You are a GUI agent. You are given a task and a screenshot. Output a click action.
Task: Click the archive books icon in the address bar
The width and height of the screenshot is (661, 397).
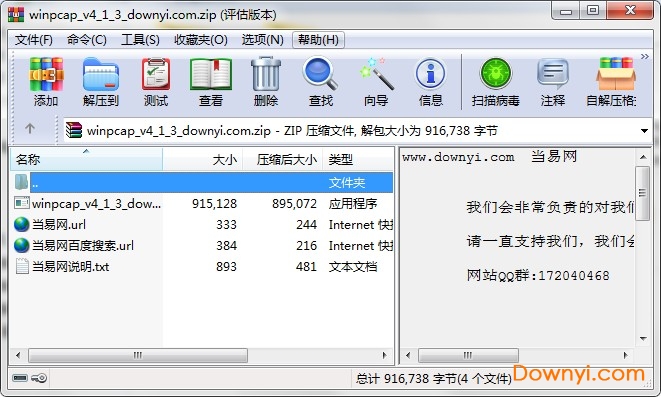point(74,130)
